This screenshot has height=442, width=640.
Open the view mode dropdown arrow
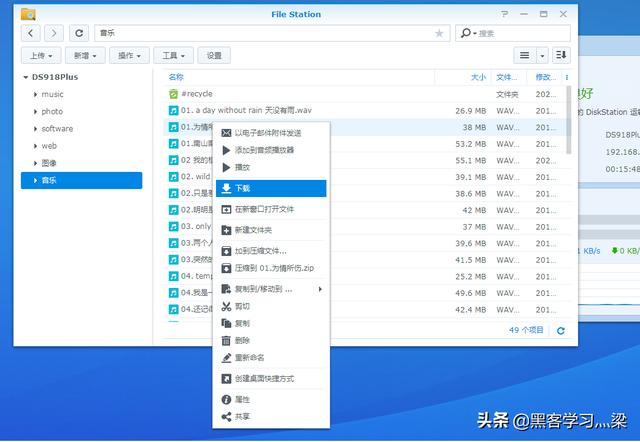coord(542,55)
